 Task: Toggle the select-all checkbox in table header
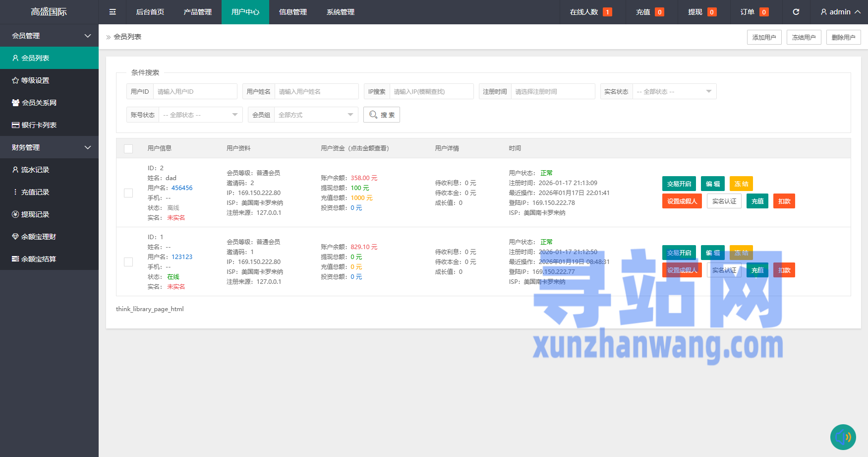(x=128, y=149)
